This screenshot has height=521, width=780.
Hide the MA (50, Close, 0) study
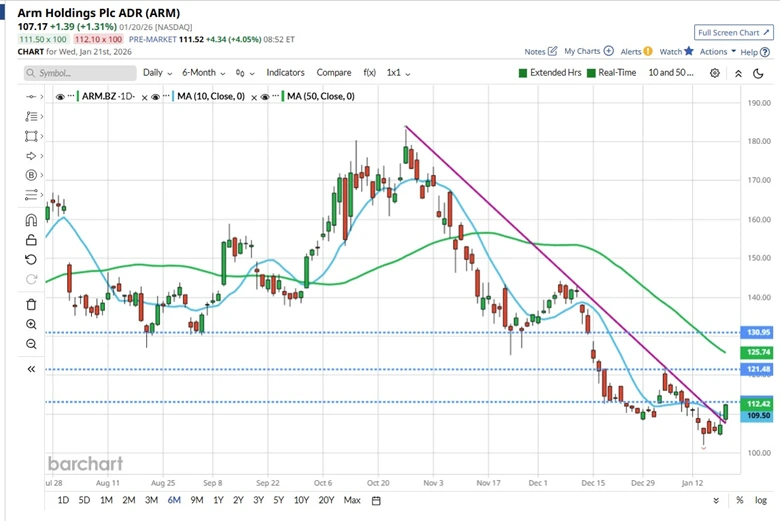[x=265, y=97]
